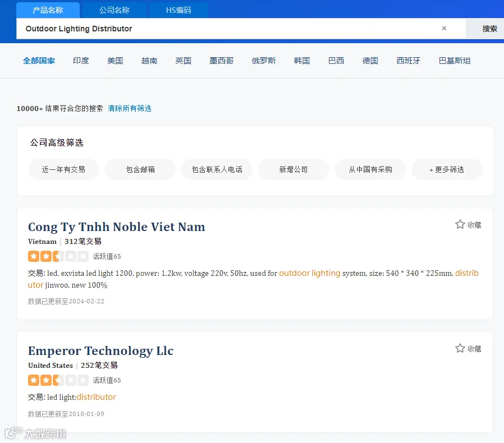Click the 数据已更新至2018-01-09 text
Screen dimensions: 504x443
66,414
